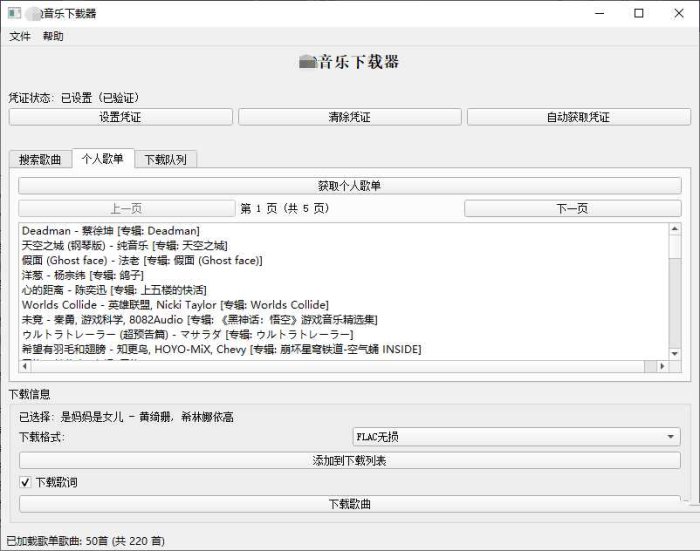Image resolution: width=700 pixels, height=551 pixels.
Task: Click the 清除凭证 button
Action: [350, 117]
